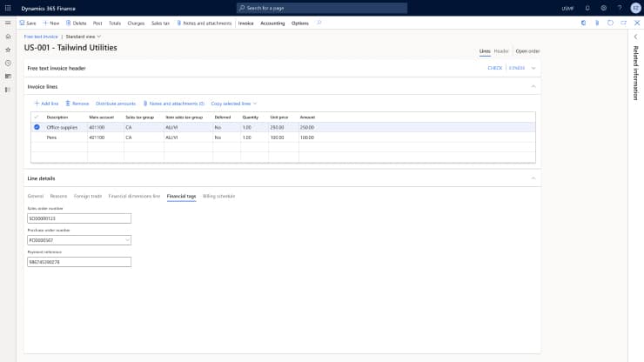Click the Payment reference field
This screenshot has height=362, width=644.
(79, 262)
